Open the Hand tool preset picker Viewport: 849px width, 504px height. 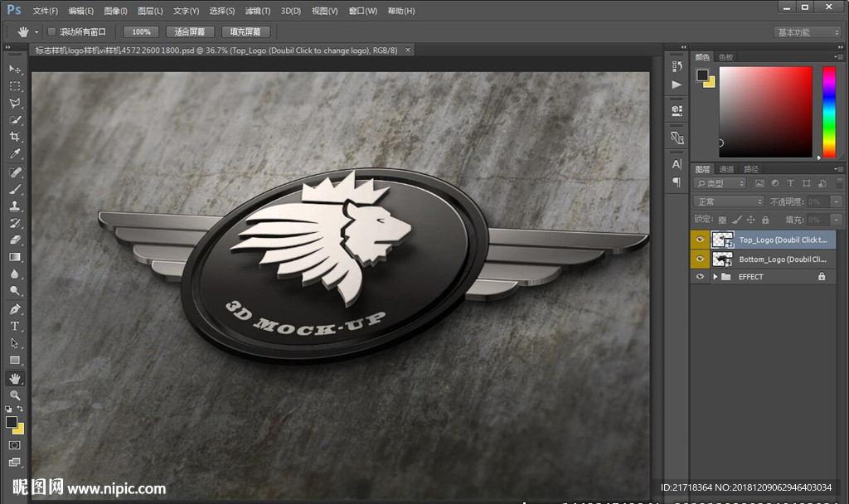[36, 32]
